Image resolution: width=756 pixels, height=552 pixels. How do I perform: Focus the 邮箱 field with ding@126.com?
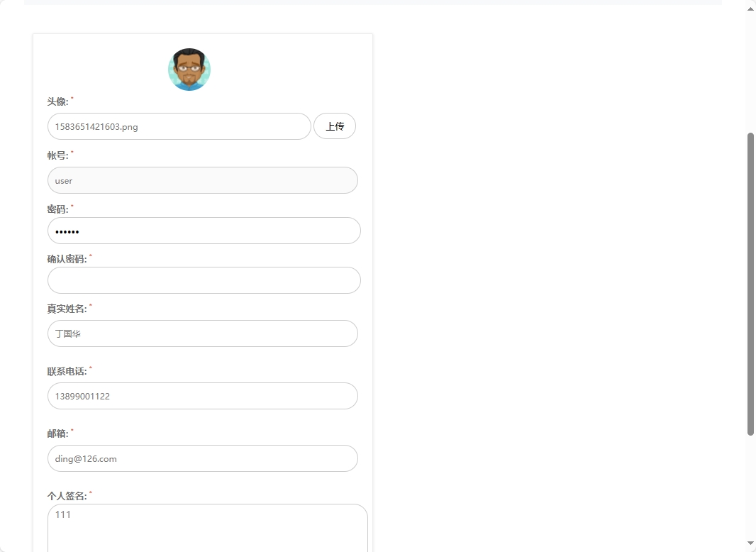point(202,458)
